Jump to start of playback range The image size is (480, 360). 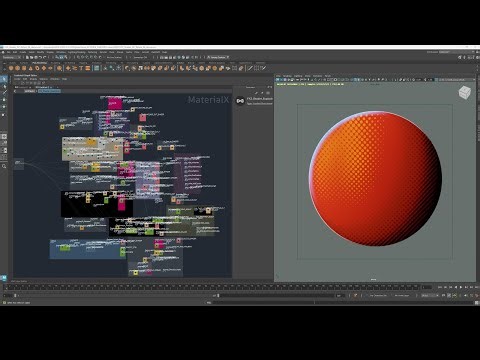tap(440, 287)
